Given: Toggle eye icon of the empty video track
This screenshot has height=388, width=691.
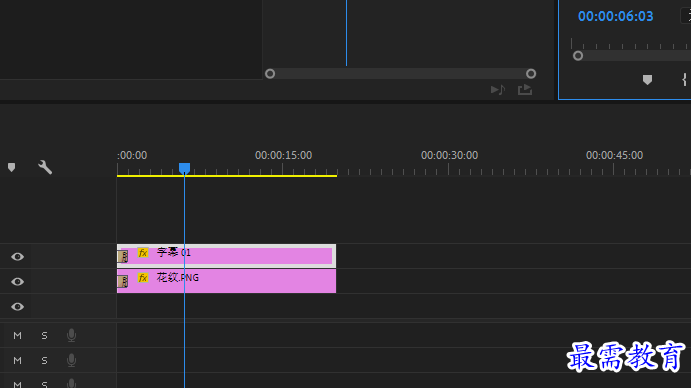Looking at the screenshot, I should click(18, 306).
